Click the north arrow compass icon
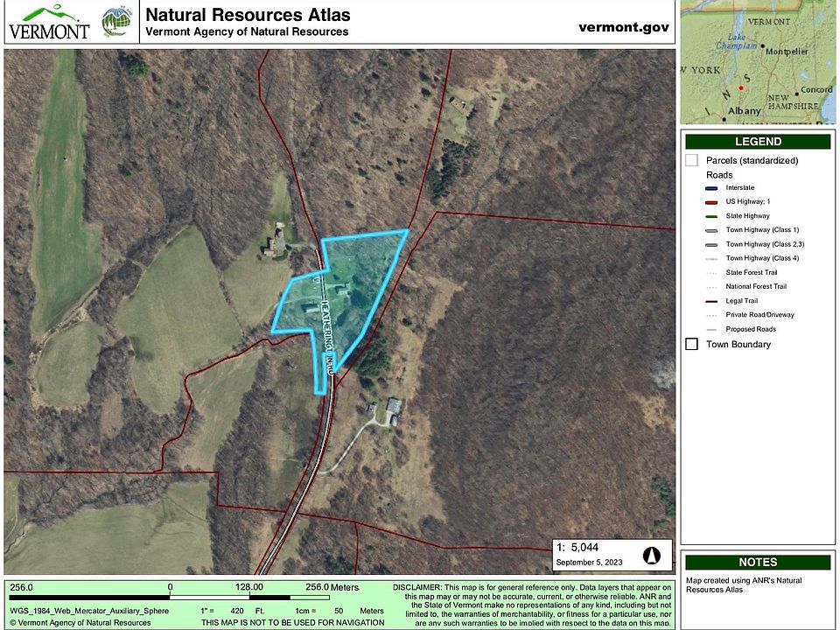The height and width of the screenshot is (630, 840). pos(650,556)
